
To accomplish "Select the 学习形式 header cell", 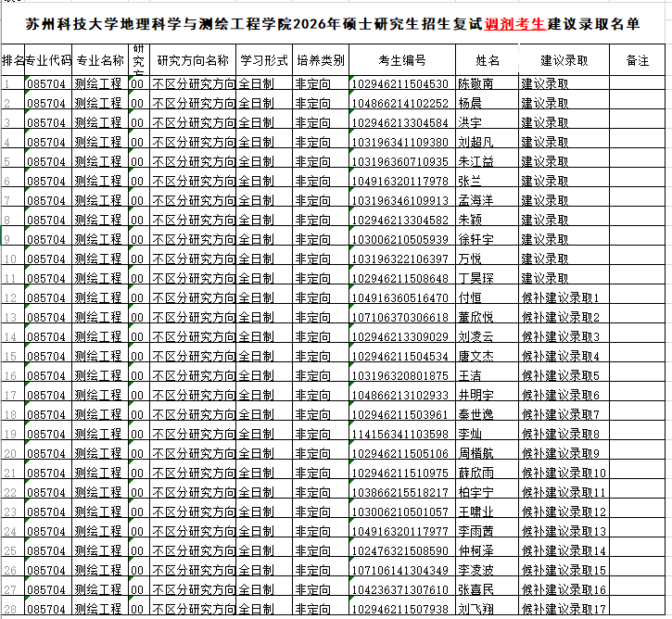I will pyautogui.click(x=264, y=60).
